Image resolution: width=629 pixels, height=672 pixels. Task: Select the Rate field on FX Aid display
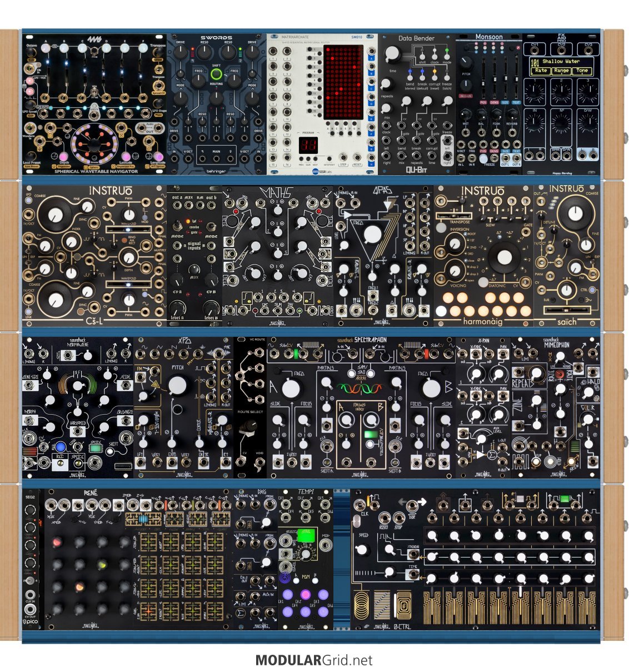[x=541, y=71]
